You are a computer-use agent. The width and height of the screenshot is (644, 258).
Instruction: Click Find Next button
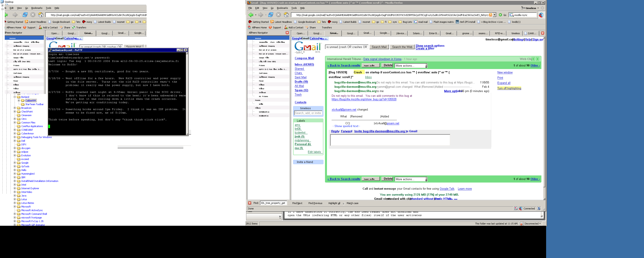[297, 203]
